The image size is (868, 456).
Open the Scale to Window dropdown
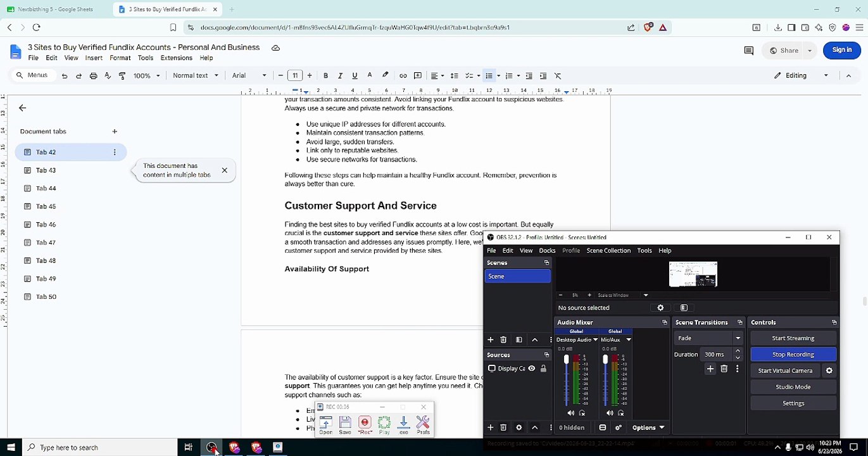click(623, 295)
